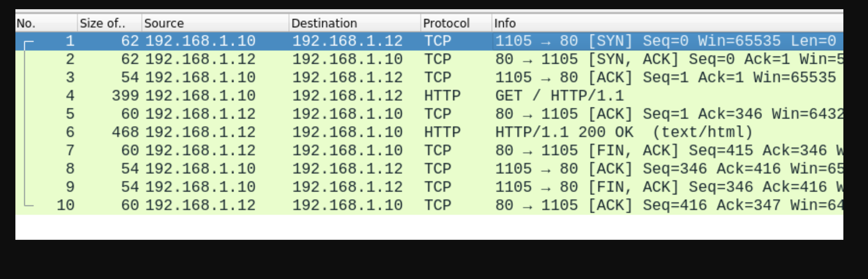This screenshot has width=868, height=279.
Task: Sort packets by the Destination column
Action: [325, 23]
